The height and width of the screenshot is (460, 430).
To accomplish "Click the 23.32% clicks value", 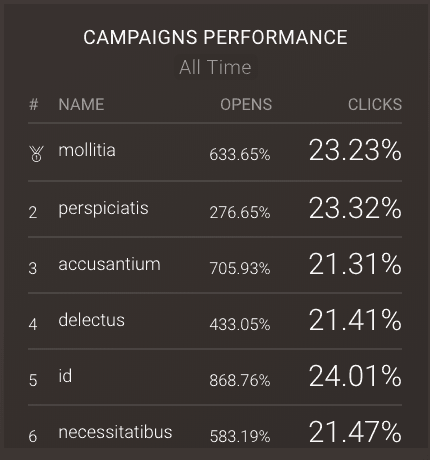I will [x=355, y=208].
